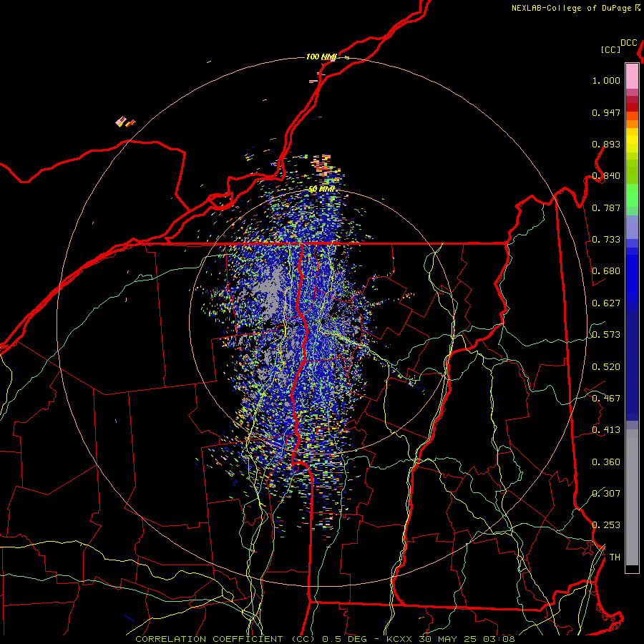Click the CORRELATION COEFFICIENT caption text
The image size is (644, 644).
[x=209, y=639]
